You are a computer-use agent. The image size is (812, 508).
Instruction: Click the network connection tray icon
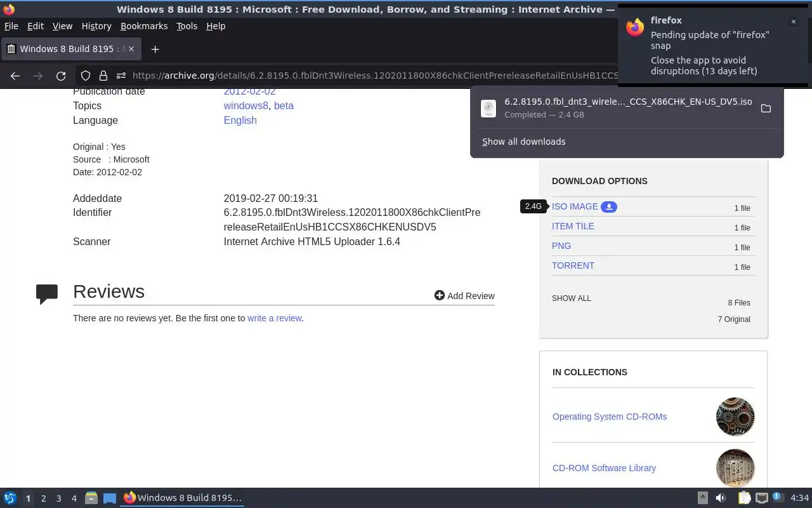(x=762, y=498)
